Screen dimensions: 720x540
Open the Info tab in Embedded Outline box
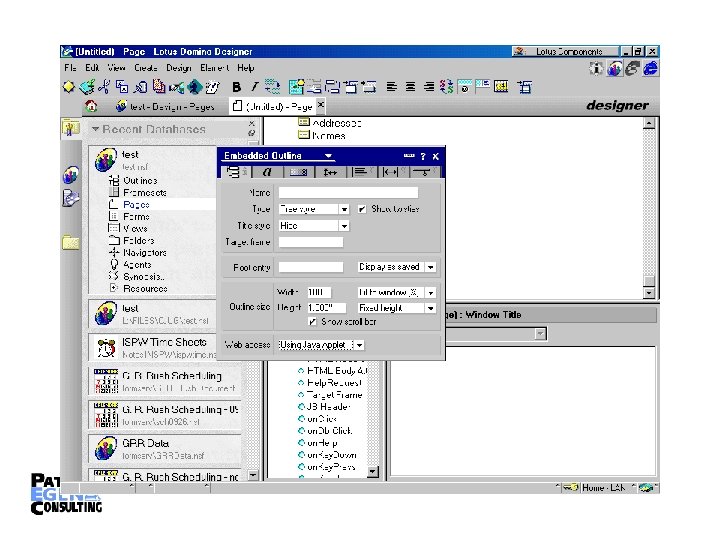pos(234,172)
